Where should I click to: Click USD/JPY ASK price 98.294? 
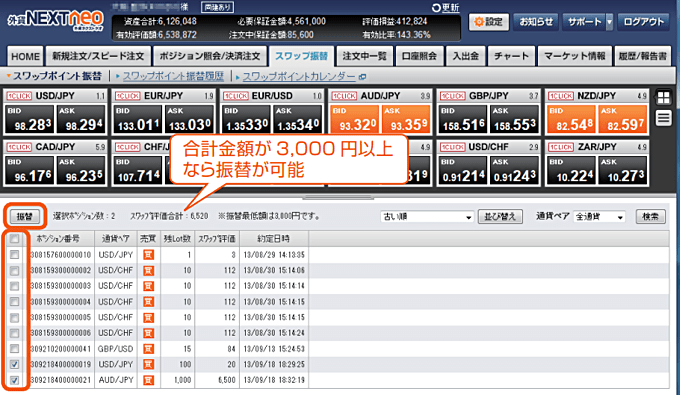(x=82, y=119)
